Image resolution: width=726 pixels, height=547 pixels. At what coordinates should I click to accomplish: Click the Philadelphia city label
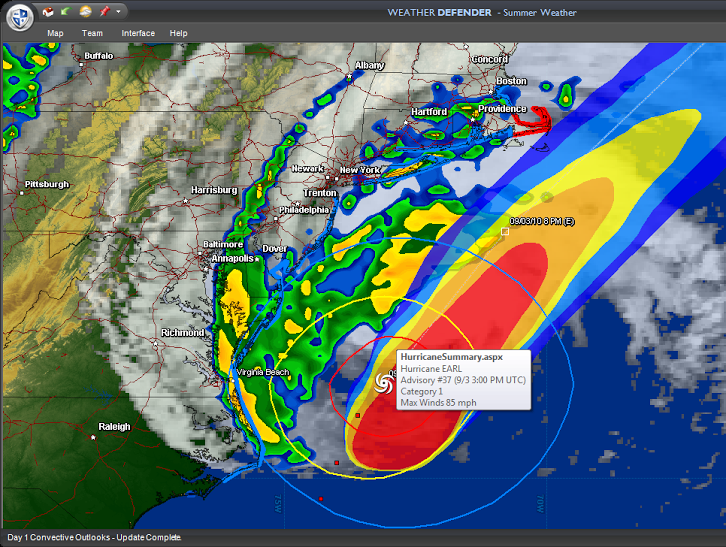[304, 210]
